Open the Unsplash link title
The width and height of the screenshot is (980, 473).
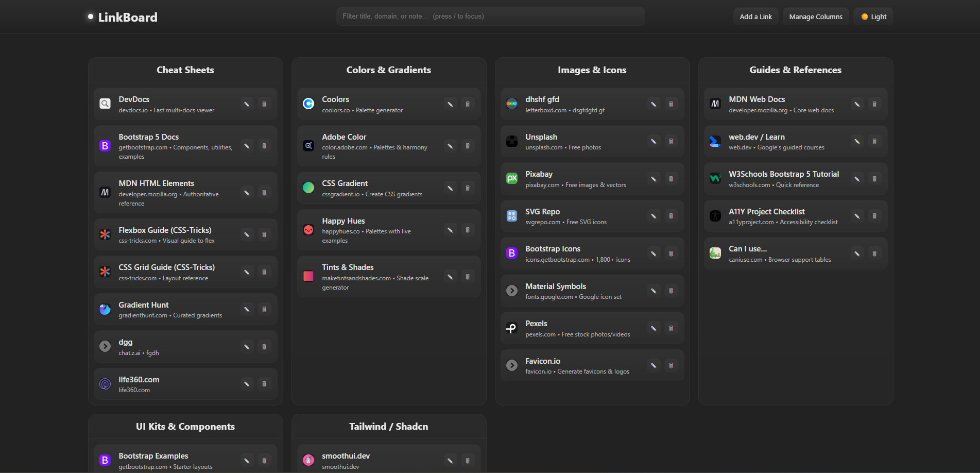(x=541, y=137)
